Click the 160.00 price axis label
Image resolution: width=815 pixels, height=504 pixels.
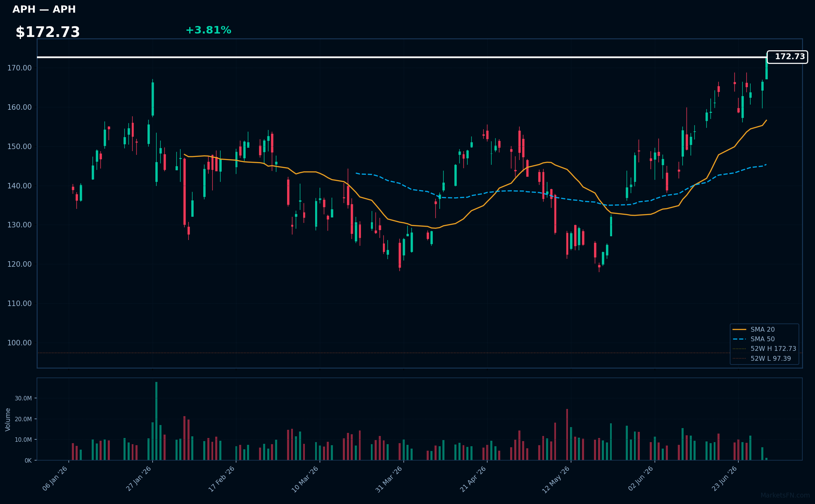pos(20,107)
